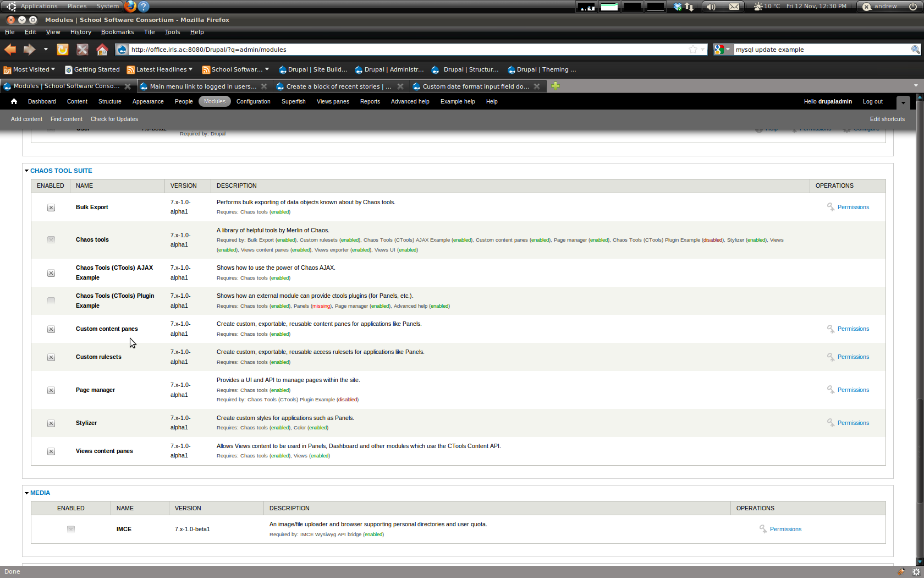Open the Most Visited bookmarks dropdown
This screenshot has width=924, height=578.
pos(29,69)
